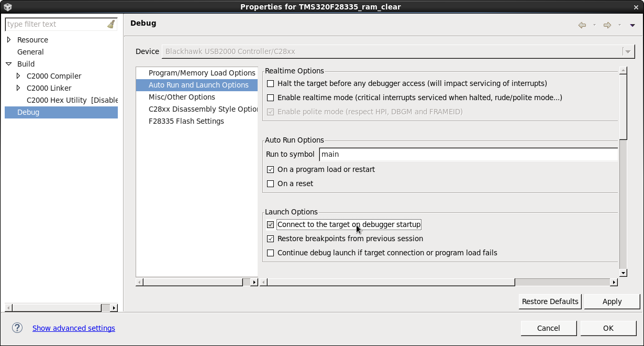The image size is (644, 346).
Task: Open Show advanced settings link
Action: point(73,328)
